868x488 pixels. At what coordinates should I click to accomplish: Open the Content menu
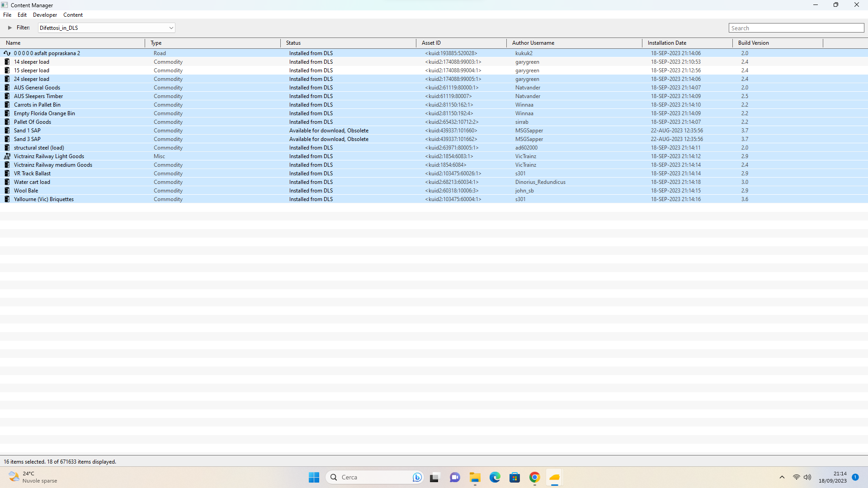coord(73,15)
